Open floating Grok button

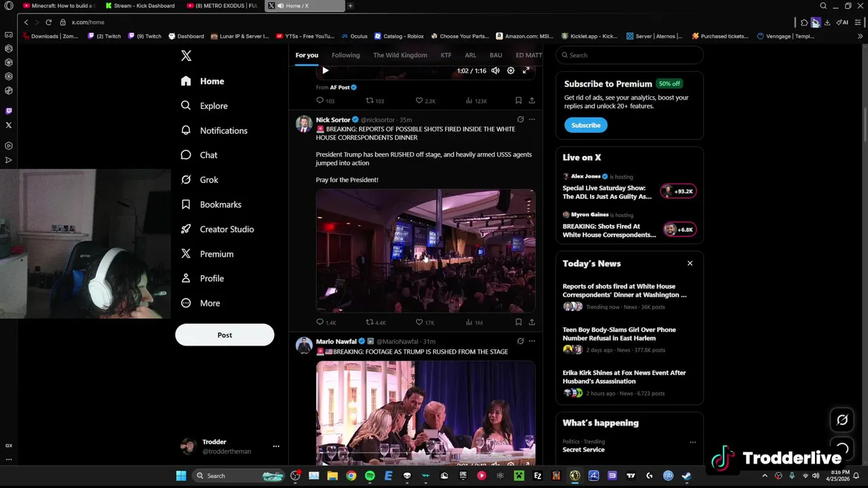[842, 420]
